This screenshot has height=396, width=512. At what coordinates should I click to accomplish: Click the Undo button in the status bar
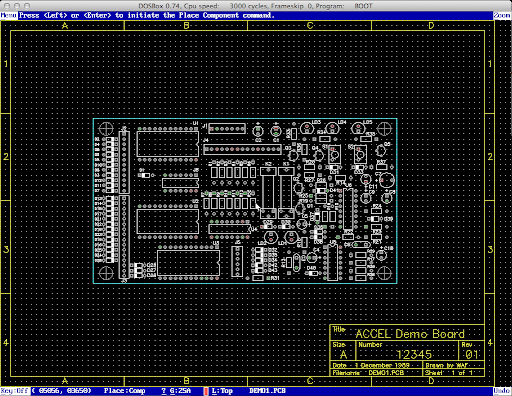(502, 391)
